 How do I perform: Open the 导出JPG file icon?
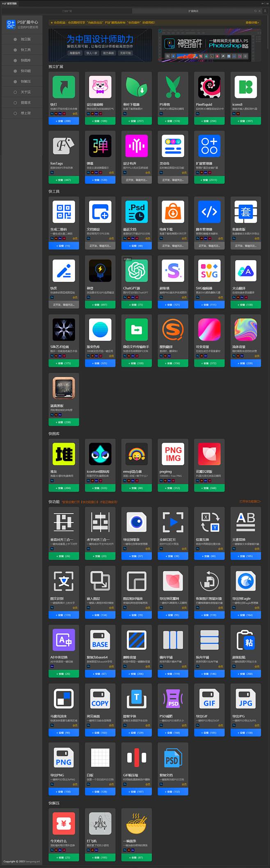coord(246,699)
